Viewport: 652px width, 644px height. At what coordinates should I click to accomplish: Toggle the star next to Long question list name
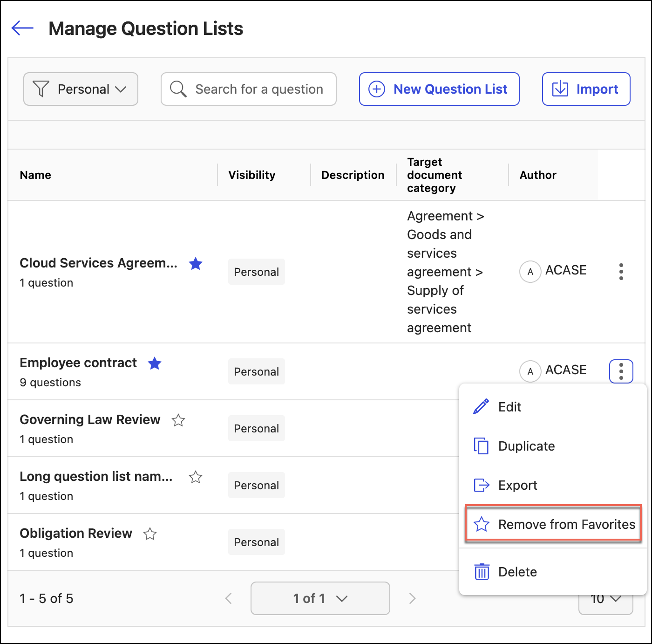tap(196, 477)
